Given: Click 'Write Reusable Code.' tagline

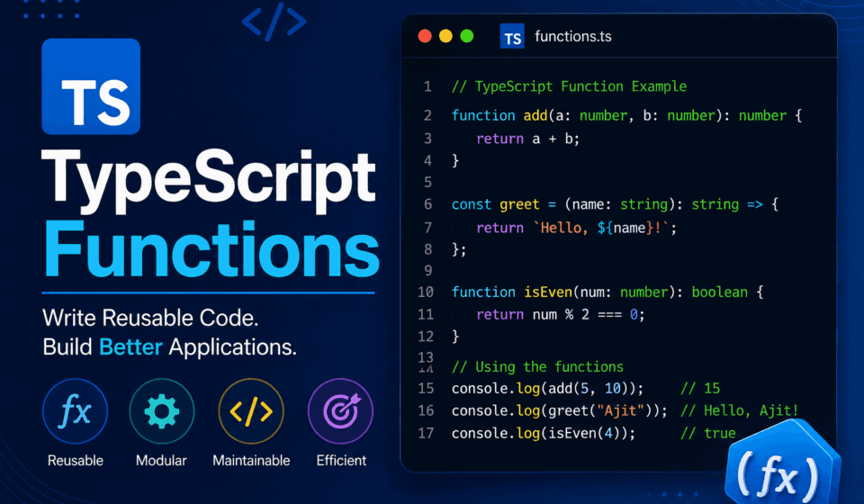Looking at the screenshot, I should (x=150, y=318).
